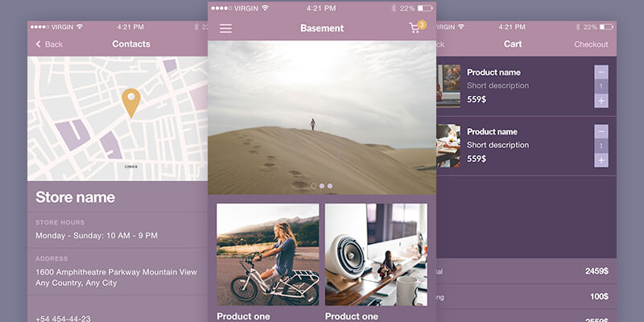Click the minus icon for first cart product
This screenshot has width=644, height=322.
(601, 72)
